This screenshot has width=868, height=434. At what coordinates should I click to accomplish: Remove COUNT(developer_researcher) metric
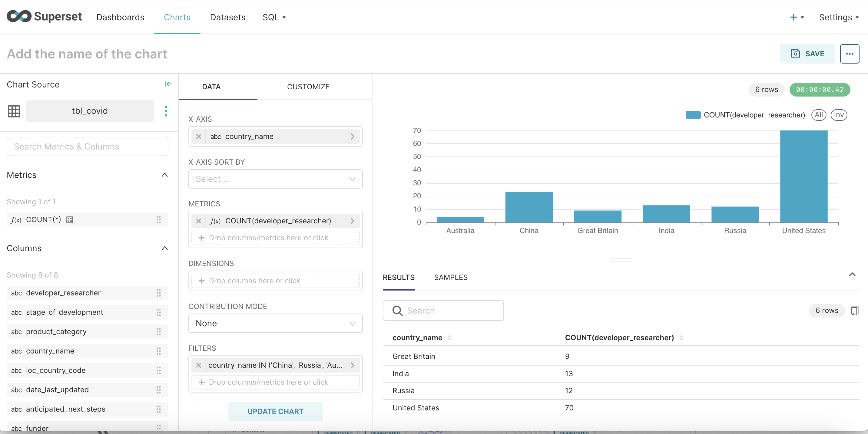pyautogui.click(x=198, y=221)
